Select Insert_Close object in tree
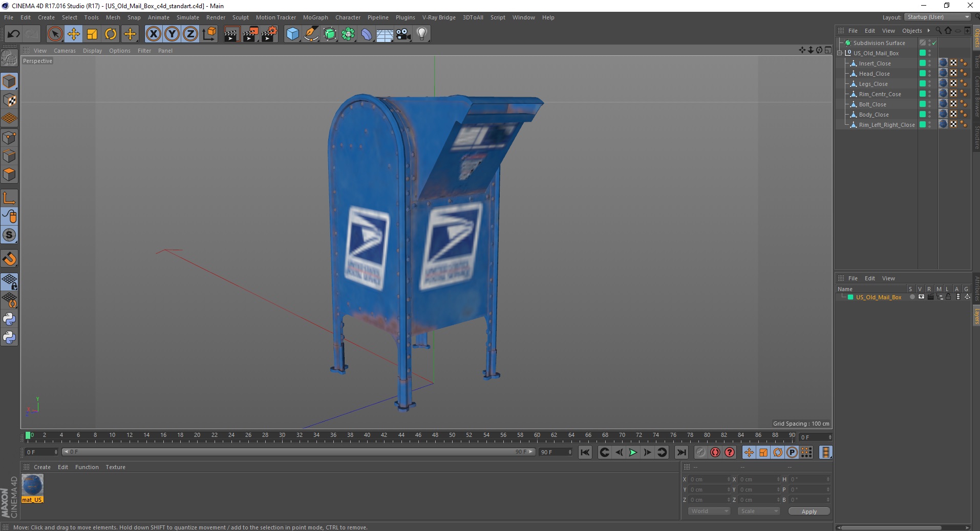 point(875,63)
